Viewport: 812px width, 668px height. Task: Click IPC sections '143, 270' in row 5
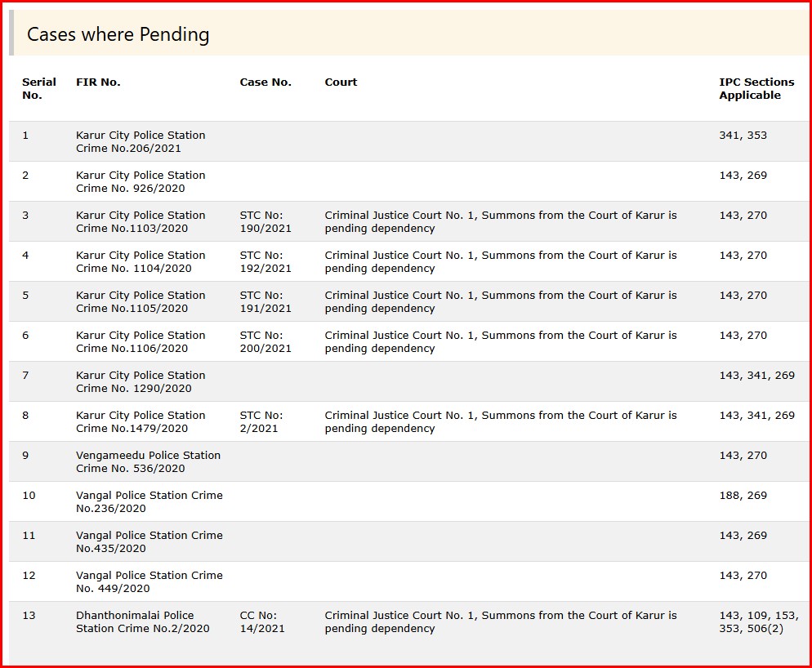743,295
